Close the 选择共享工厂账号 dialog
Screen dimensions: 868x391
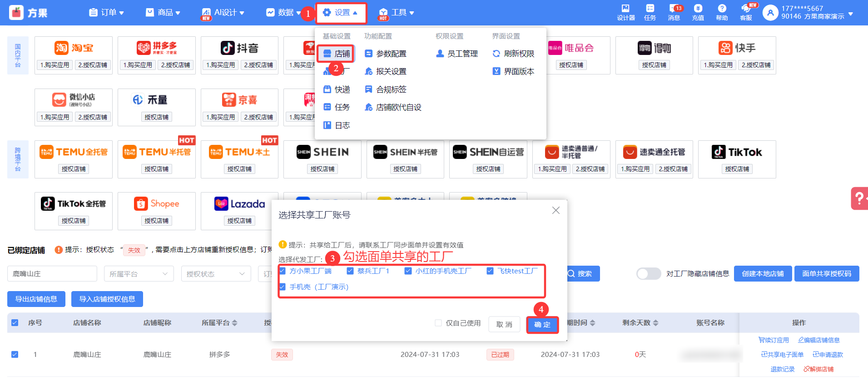pos(556,210)
